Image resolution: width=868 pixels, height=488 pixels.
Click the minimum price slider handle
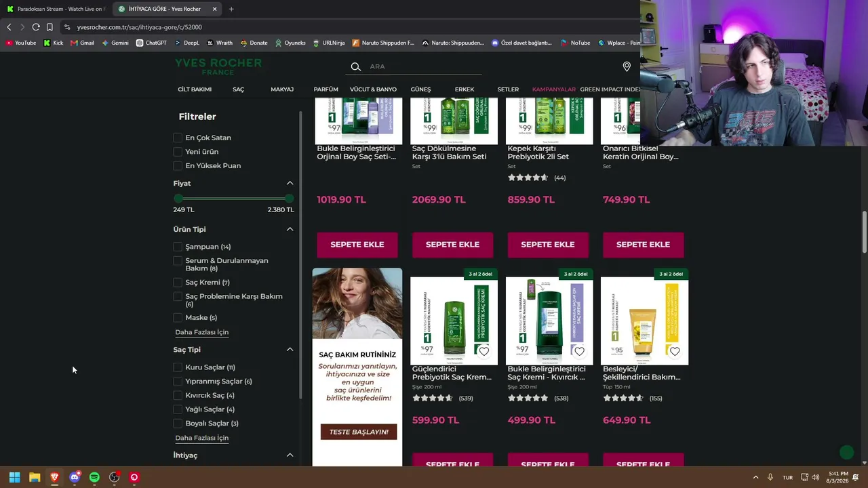(x=178, y=198)
